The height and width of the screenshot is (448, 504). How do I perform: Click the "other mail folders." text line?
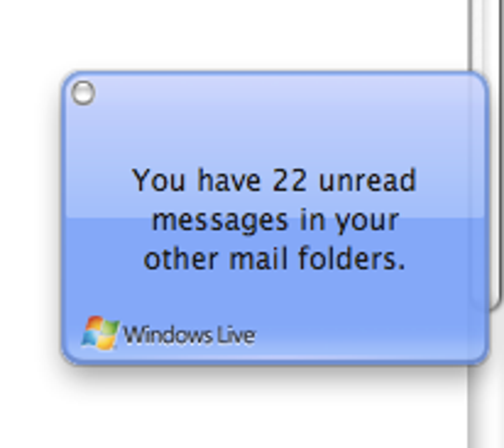pyautogui.click(x=274, y=259)
